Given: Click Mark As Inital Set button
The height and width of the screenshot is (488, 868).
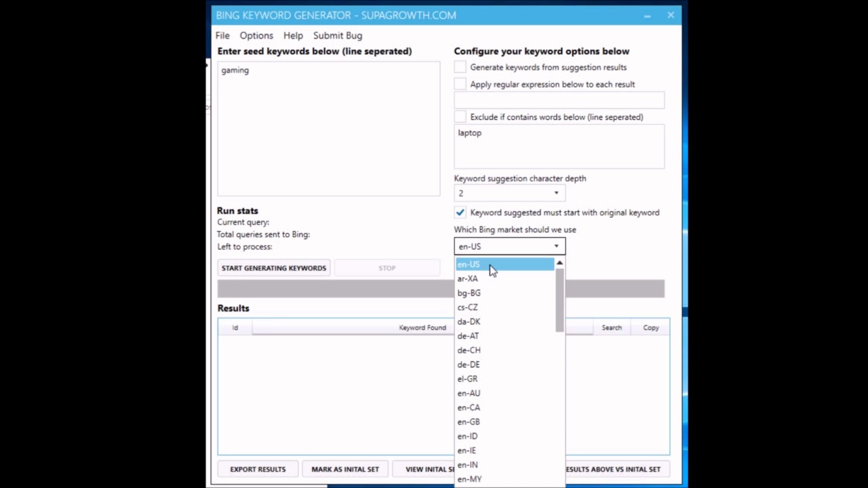Looking at the screenshot, I should click(345, 469).
